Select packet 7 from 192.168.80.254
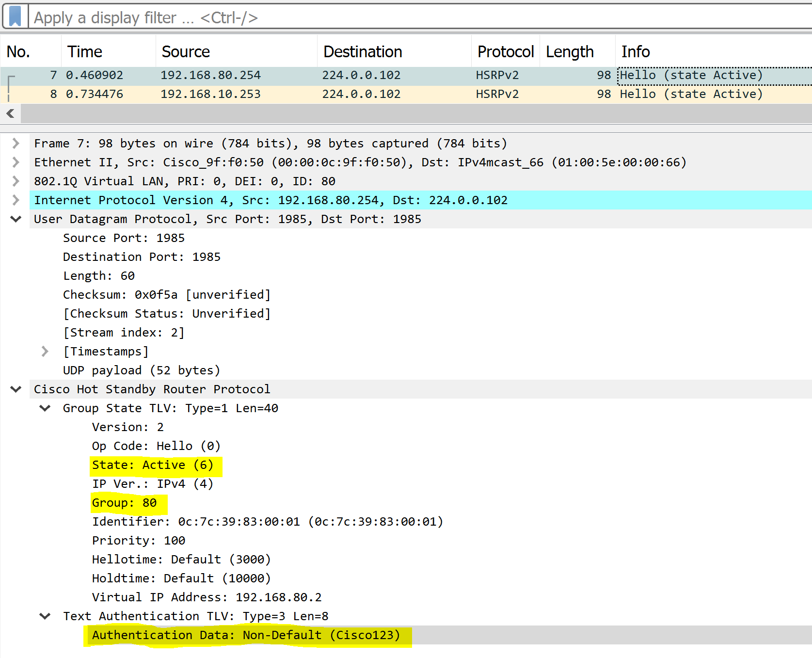 406,75
